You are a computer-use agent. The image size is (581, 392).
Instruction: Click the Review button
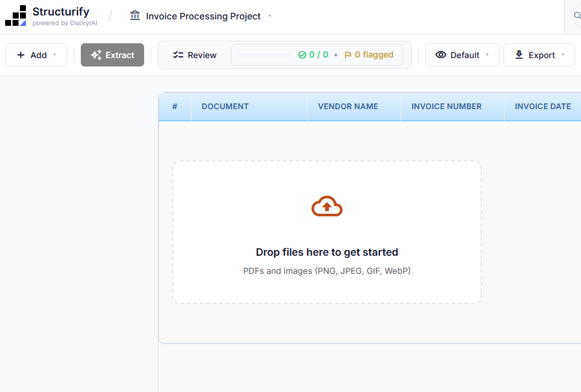tap(194, 55)
